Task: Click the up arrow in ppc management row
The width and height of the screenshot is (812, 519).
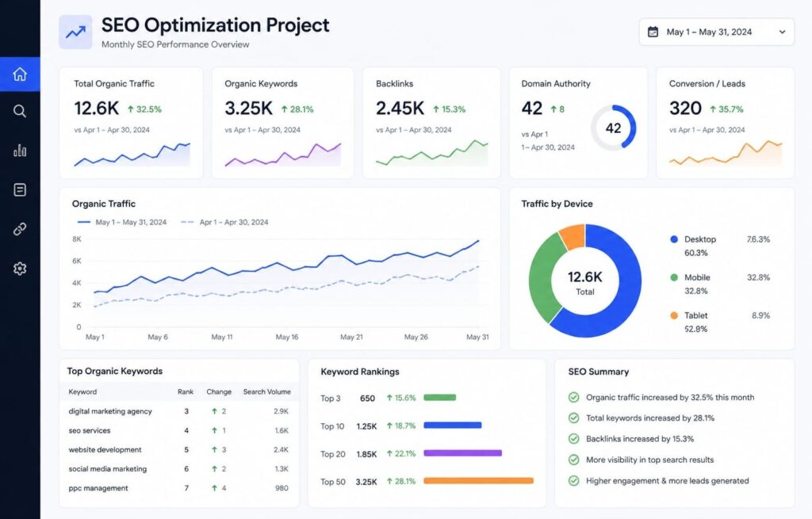Action: (x=214, y=488)
